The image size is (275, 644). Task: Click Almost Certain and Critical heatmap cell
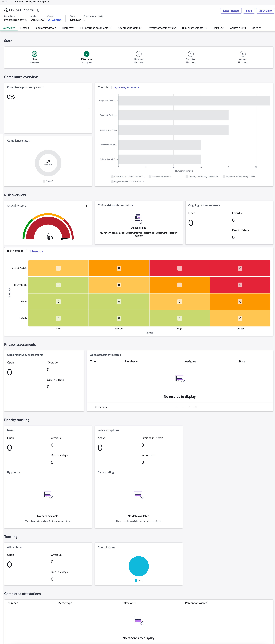pos(240,268)
